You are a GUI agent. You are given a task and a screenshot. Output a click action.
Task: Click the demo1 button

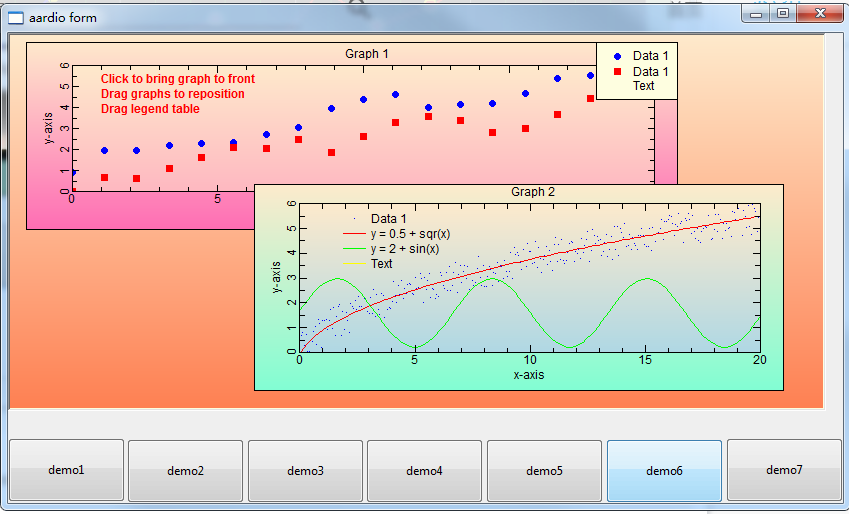point(67,470)
